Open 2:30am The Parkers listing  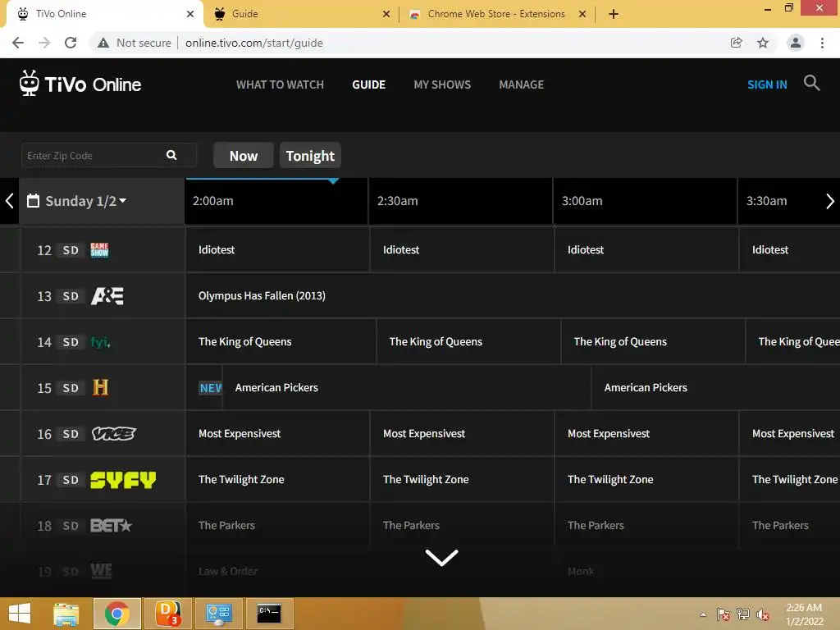[x=462, y=526]
